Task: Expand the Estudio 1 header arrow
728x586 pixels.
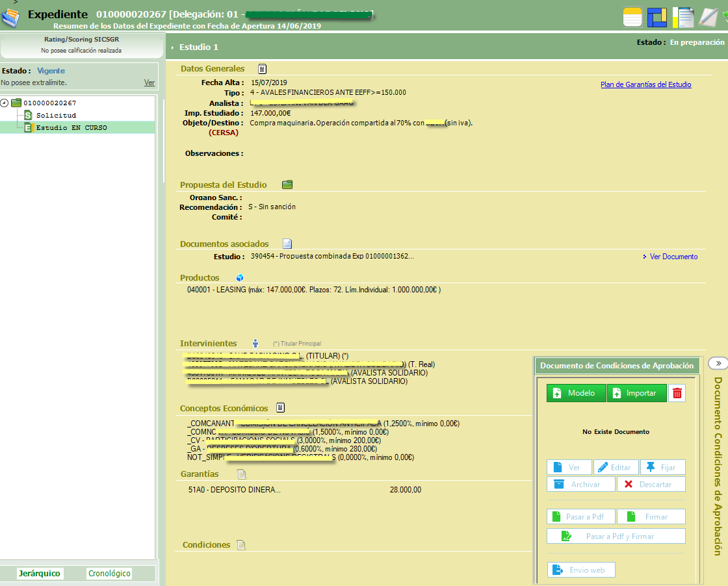Action: click(172, 47)
